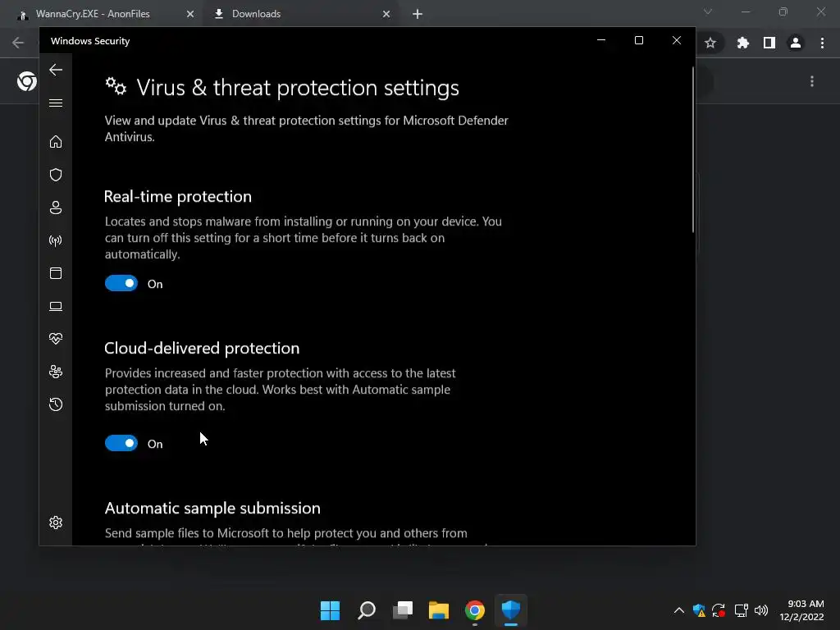Open taskbar Search
This screenshot has height=630, width=840.
pyautogui.click(x=367, y=610)
